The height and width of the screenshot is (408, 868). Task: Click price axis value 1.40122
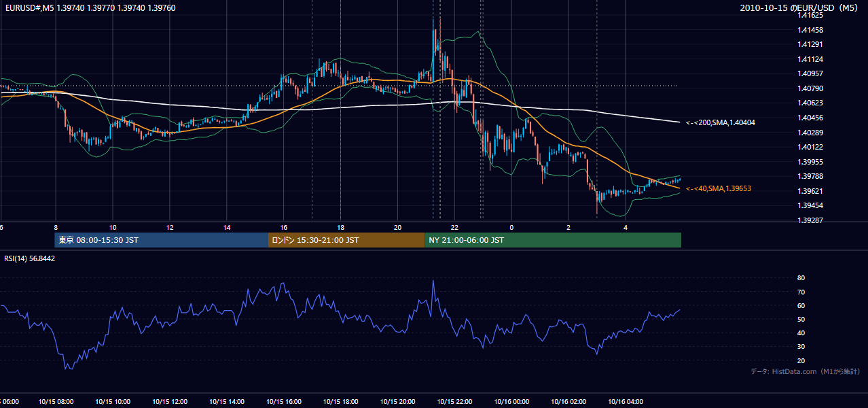pyautogui.click(x=810, y=147)
